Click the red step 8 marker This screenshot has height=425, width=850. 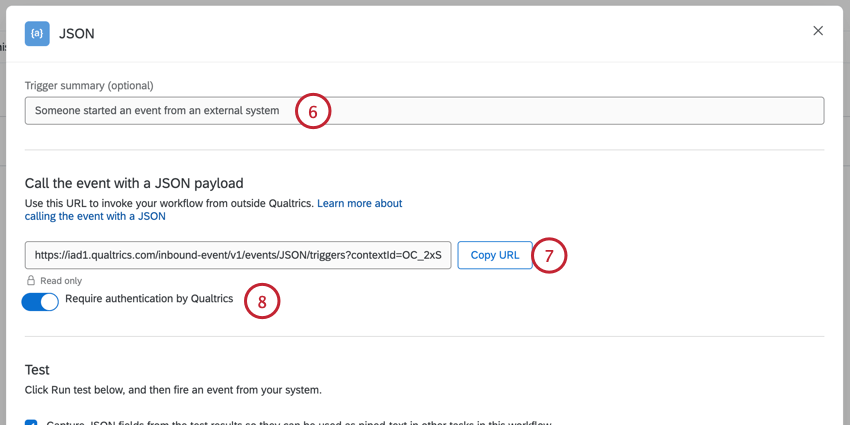pyautogui.click(x=262, y=302)
